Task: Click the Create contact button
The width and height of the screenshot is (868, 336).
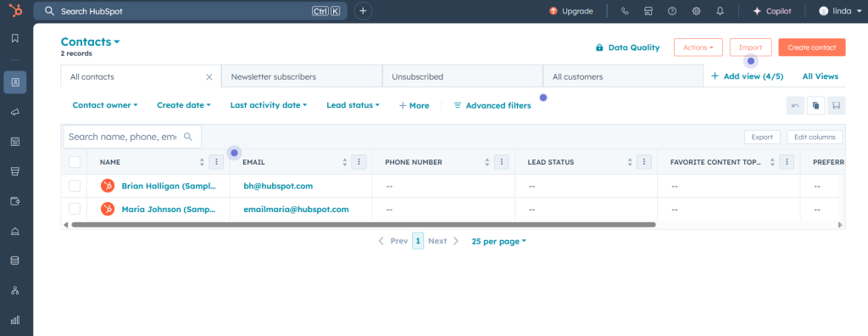Action: [x=811, y=48]
